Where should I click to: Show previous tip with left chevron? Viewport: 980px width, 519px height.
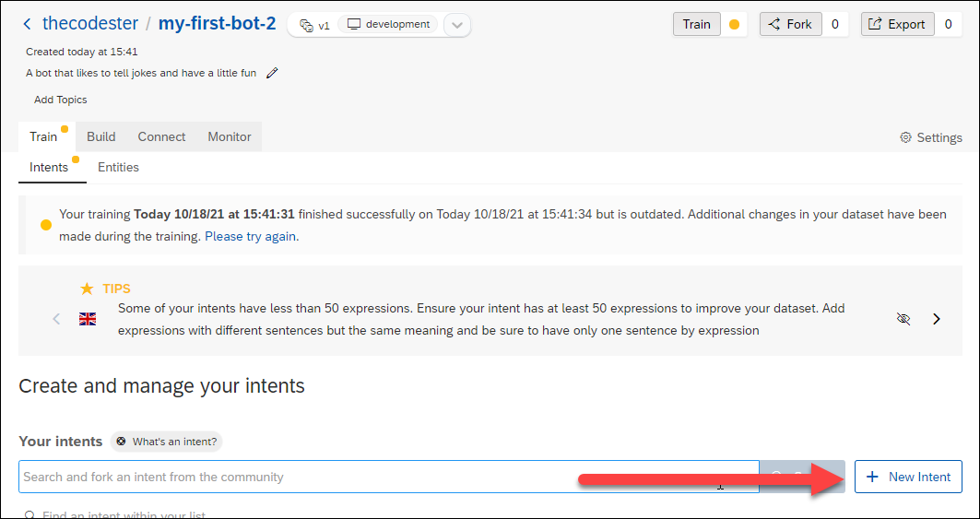56,319
